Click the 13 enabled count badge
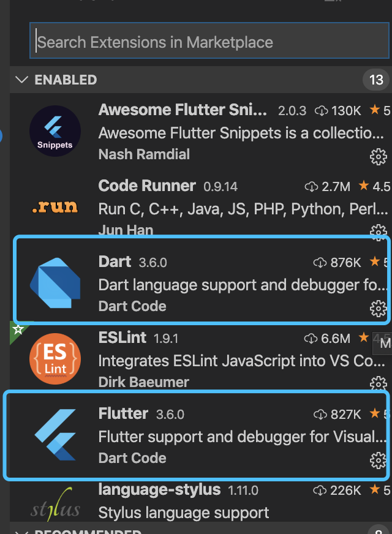392x534 pixels. 376,80
